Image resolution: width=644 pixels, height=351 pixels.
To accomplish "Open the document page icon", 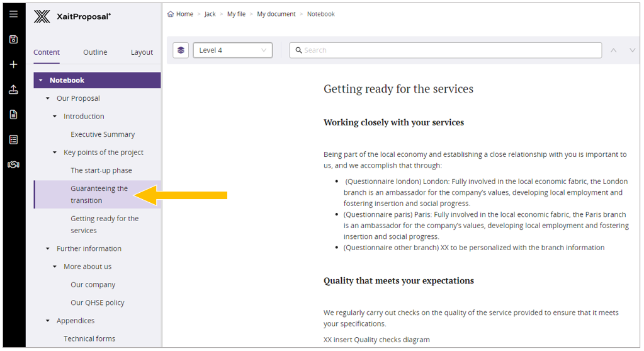I will (x=13, y=115).
